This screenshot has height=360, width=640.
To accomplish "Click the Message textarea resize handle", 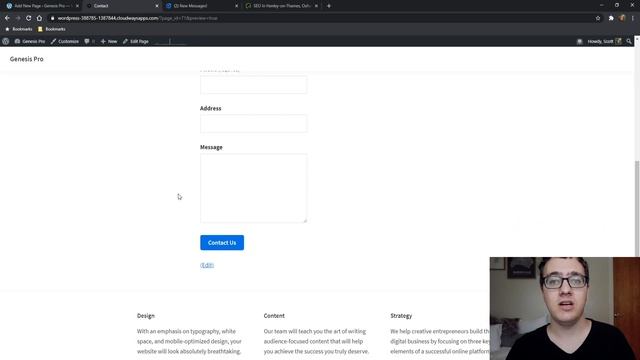I will pyautogui.click(x=304, y=220).
